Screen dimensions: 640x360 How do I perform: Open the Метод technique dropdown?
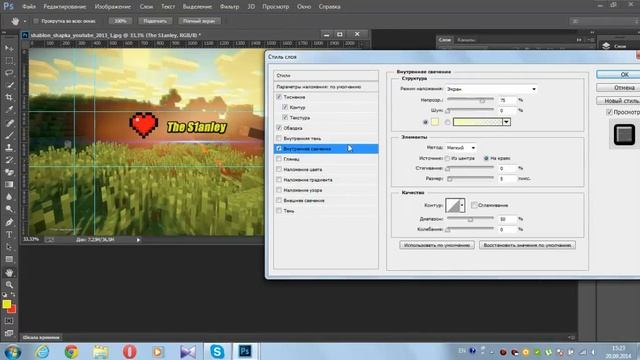click(x=461, y=147)
